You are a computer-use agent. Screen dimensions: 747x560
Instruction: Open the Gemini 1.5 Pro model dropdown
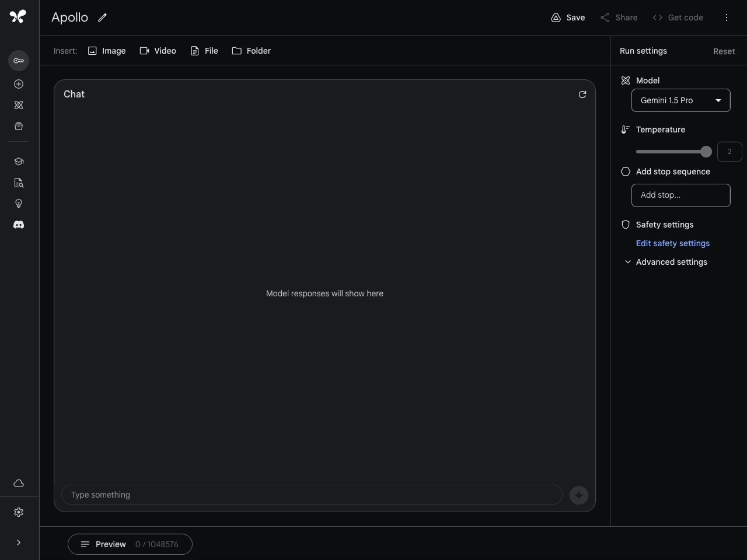coord(680,100)
